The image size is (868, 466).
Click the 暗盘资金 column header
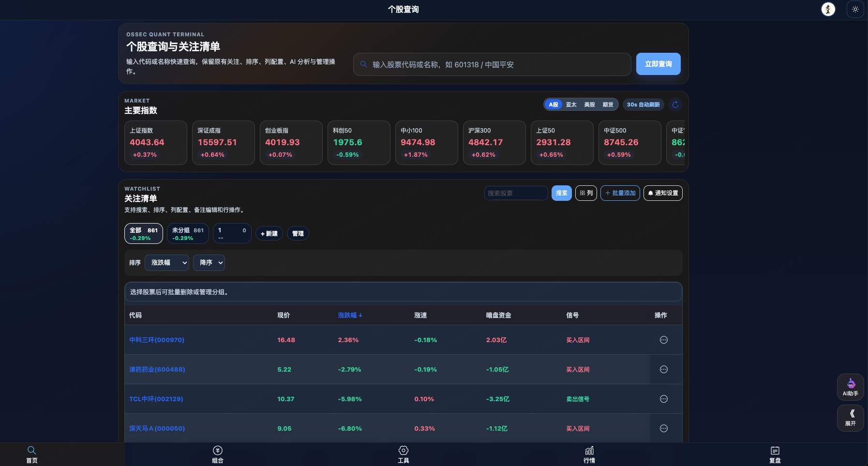[499, 315]
